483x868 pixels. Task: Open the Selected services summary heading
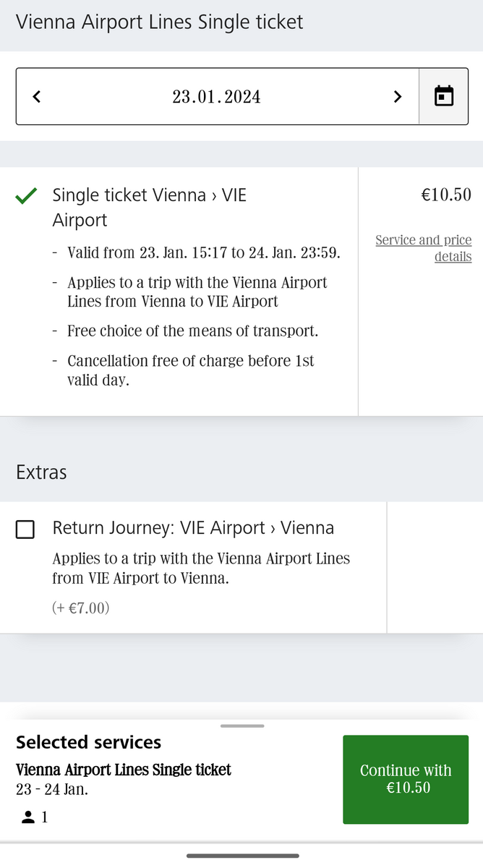(x=89, y=742)
